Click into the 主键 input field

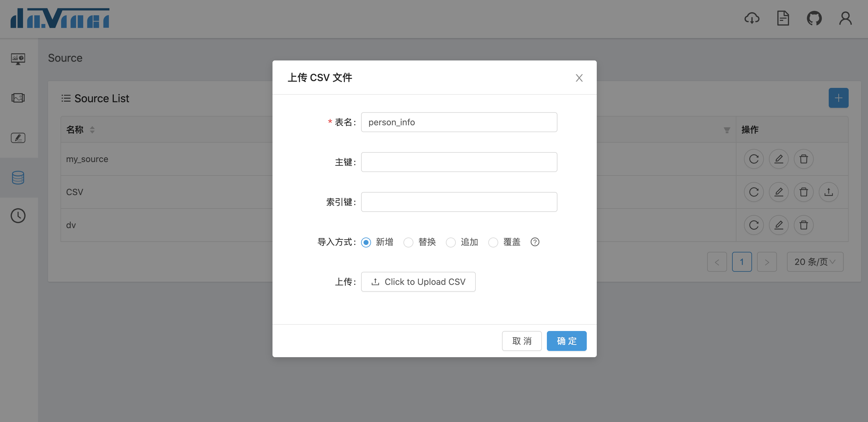[459, 162]
